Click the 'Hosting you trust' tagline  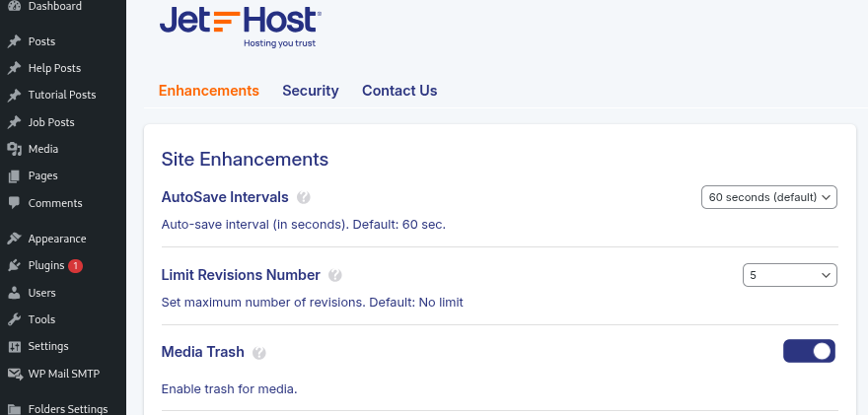click(x=279, y=43)
